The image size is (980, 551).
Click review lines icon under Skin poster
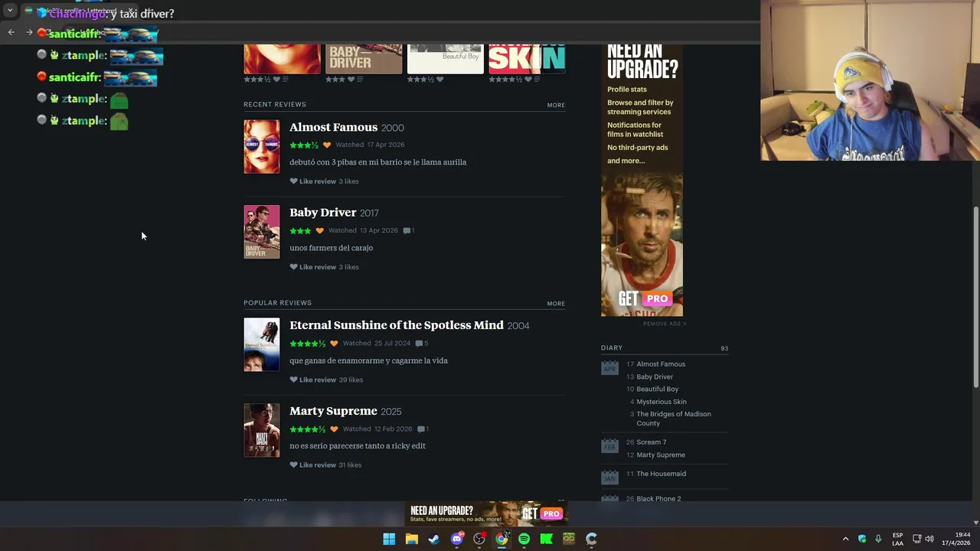537,80
